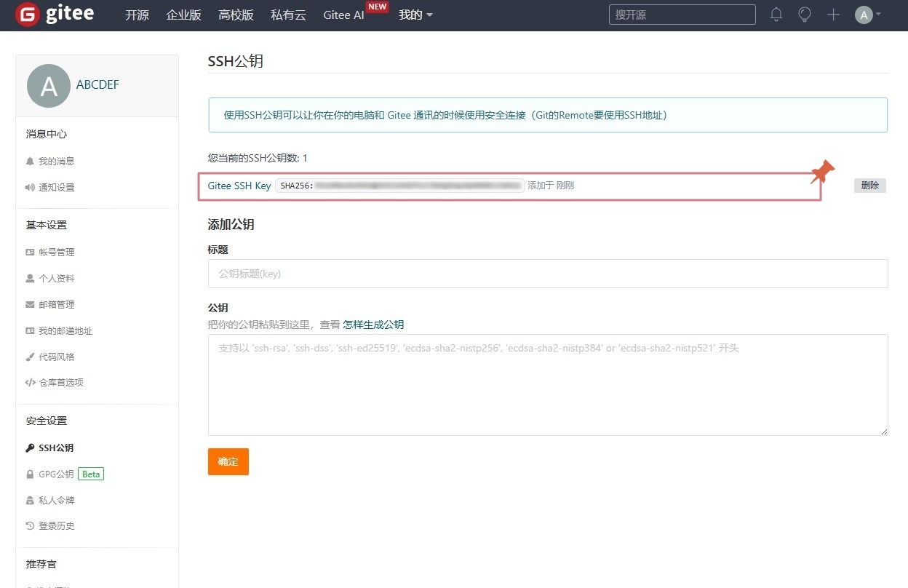Open 开源 in the top navigation
908x588 pixels.
137,15
